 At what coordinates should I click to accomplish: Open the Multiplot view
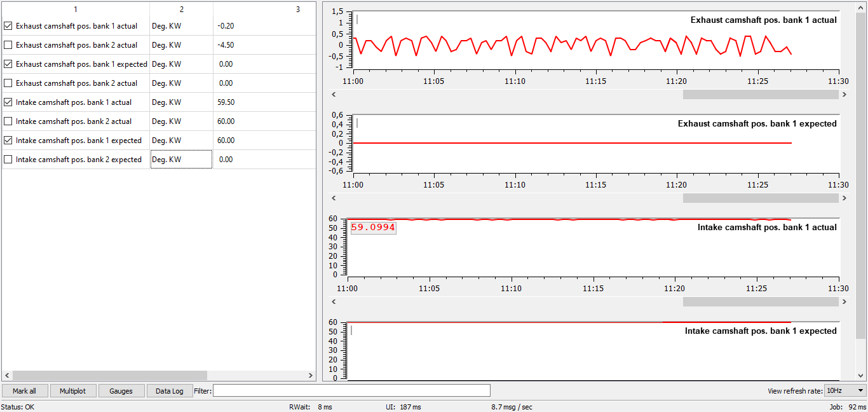click(x=73, y=391)
